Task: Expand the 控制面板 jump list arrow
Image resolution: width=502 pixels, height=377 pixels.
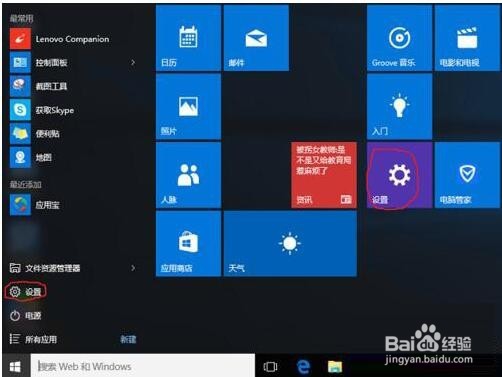Action: coord(133,62)
